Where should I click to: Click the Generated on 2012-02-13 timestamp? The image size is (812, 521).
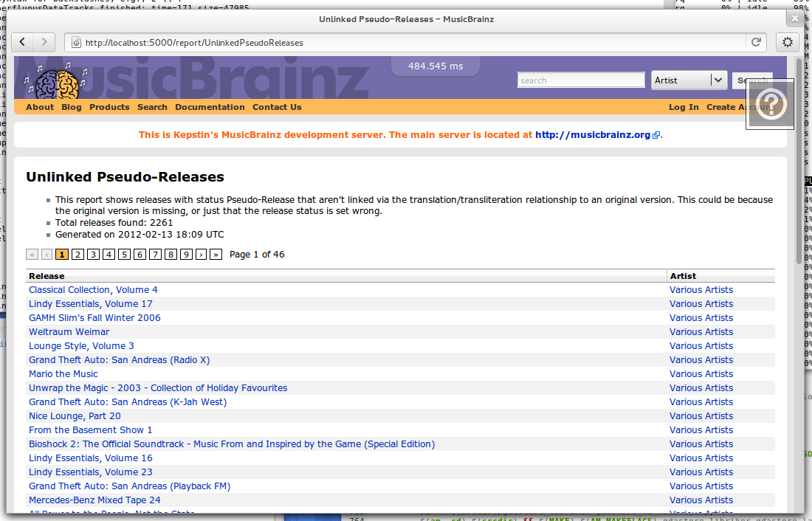pos(140,234)
